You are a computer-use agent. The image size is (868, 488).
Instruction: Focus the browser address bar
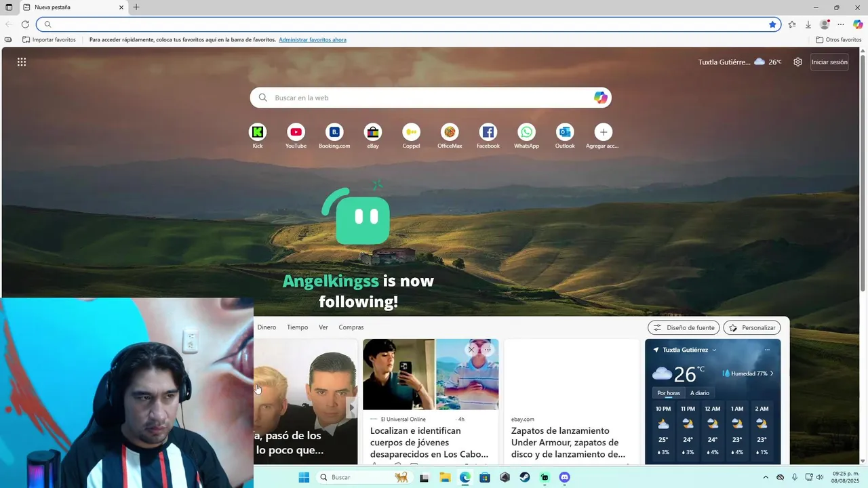click(x=409, y=24)
